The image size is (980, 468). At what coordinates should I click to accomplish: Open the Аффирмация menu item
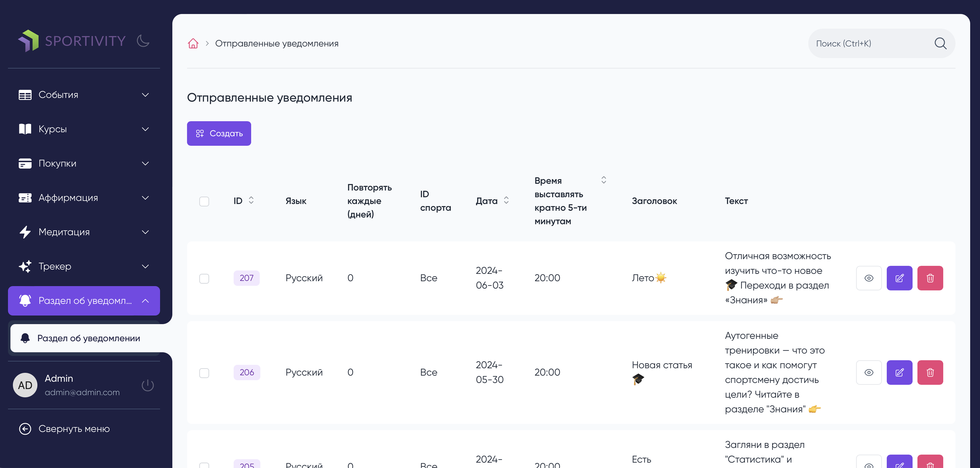84,198
